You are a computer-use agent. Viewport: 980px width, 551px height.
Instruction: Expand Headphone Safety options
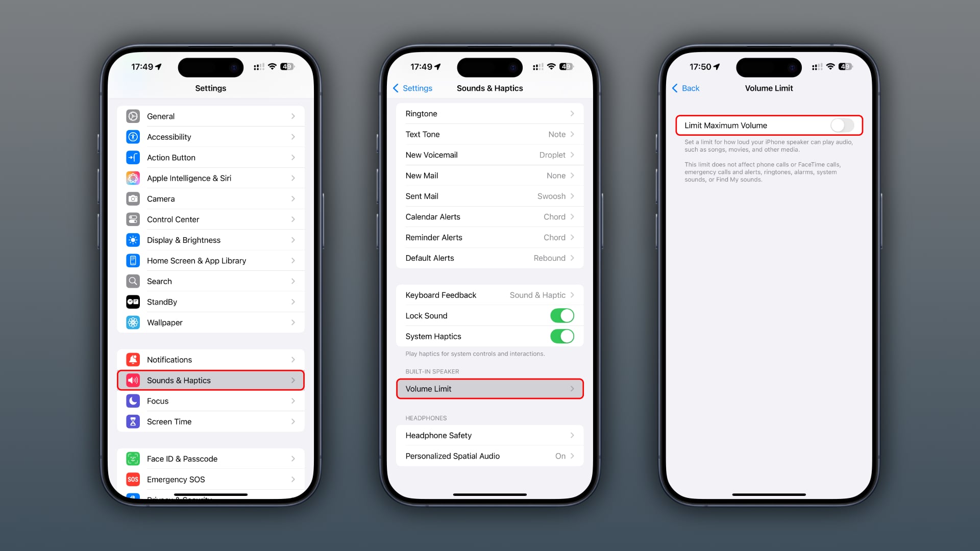click(x=489, y=435)
